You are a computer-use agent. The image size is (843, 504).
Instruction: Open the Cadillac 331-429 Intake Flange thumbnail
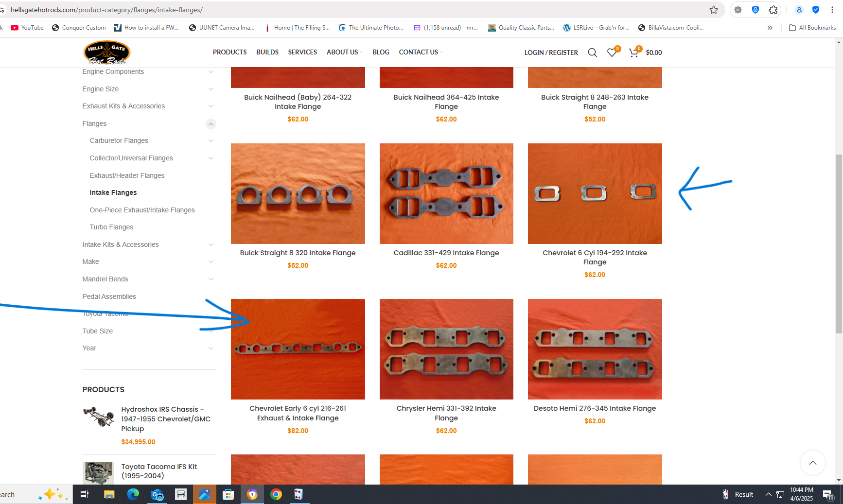tap(446, 193)
